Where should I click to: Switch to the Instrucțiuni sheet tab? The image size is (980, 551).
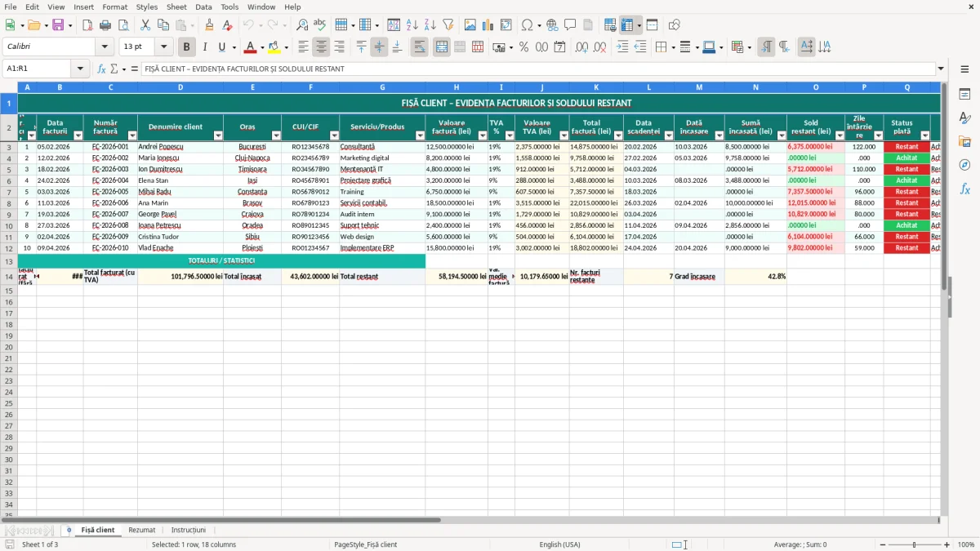[189, 530]
